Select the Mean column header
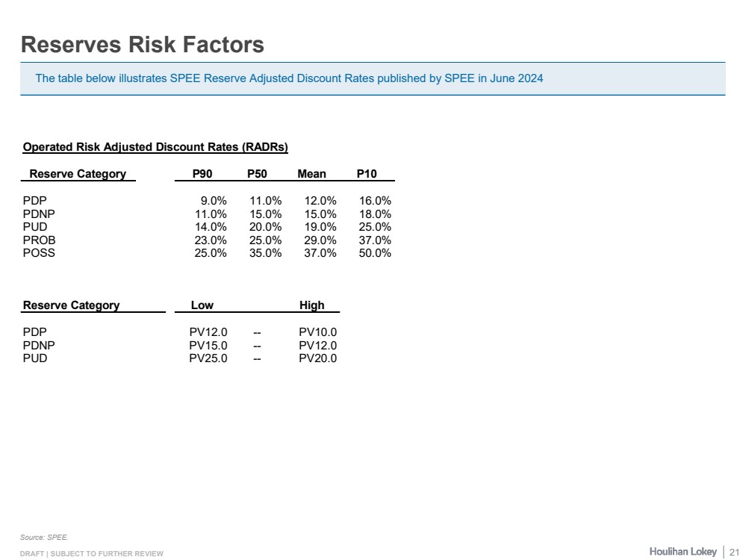The image size is (746, 560). pos(311,174)
